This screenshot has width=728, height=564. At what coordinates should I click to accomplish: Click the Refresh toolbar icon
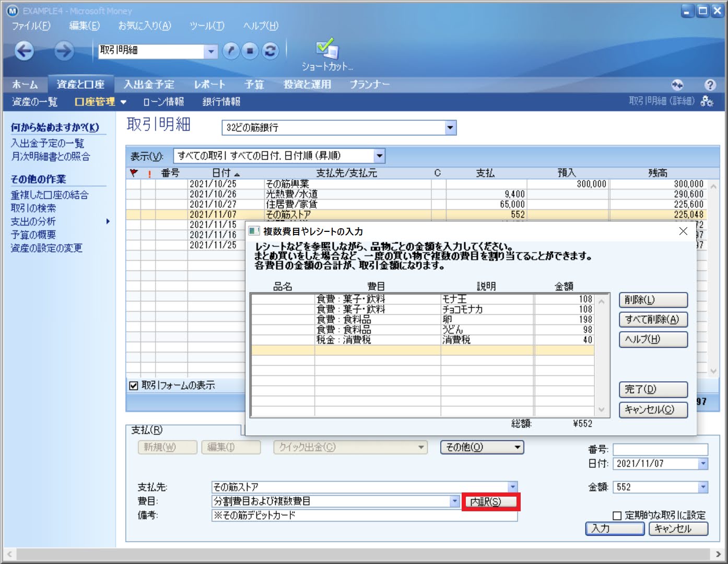[x=270, y=51]
